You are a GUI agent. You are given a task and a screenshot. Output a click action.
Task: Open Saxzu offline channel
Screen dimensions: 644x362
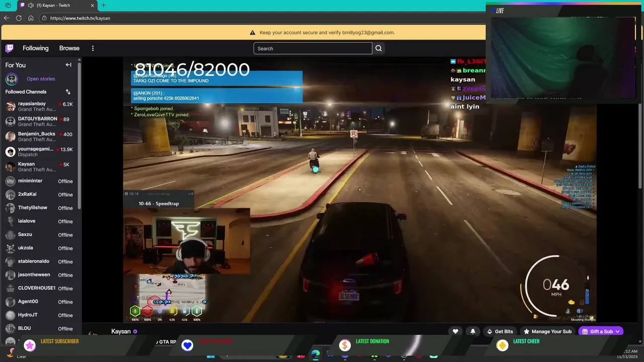coord(39,235)
